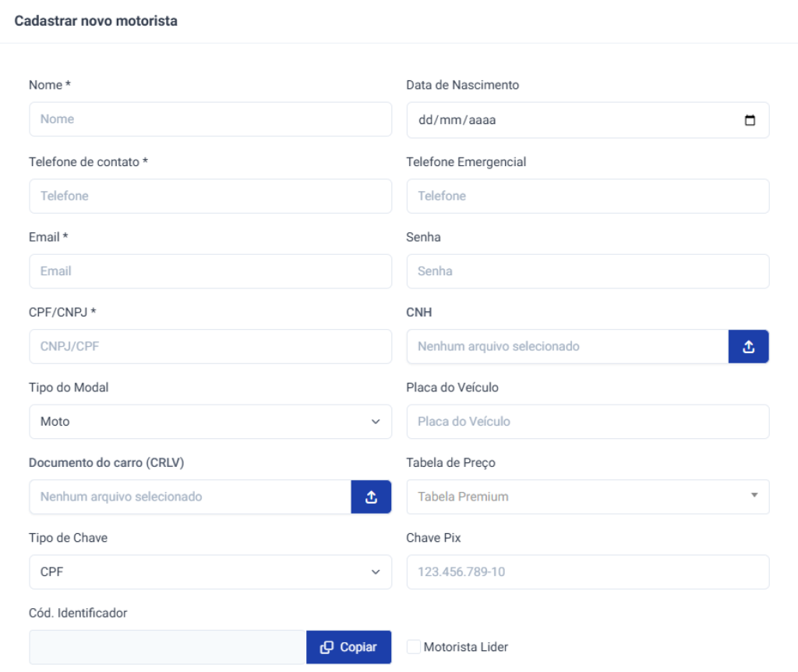Click the CNH file selection field
This screenshot has height=672, width=798.
tap(567, 347)
